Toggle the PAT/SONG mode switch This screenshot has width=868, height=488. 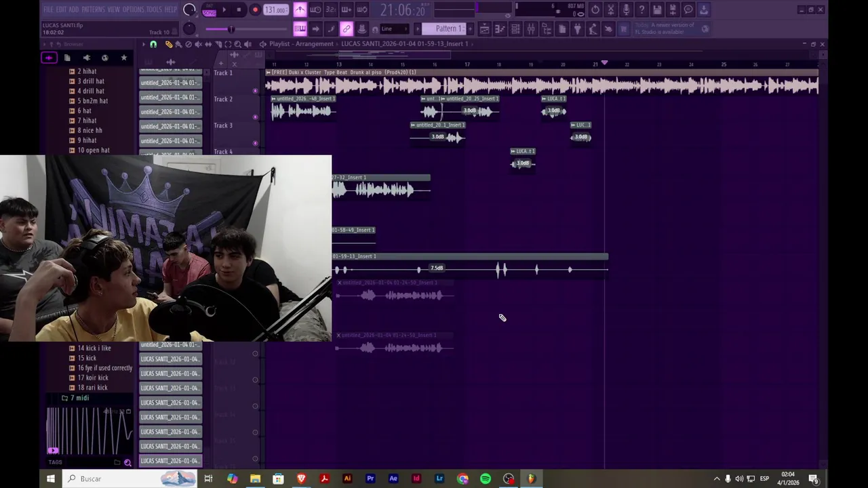210,9
